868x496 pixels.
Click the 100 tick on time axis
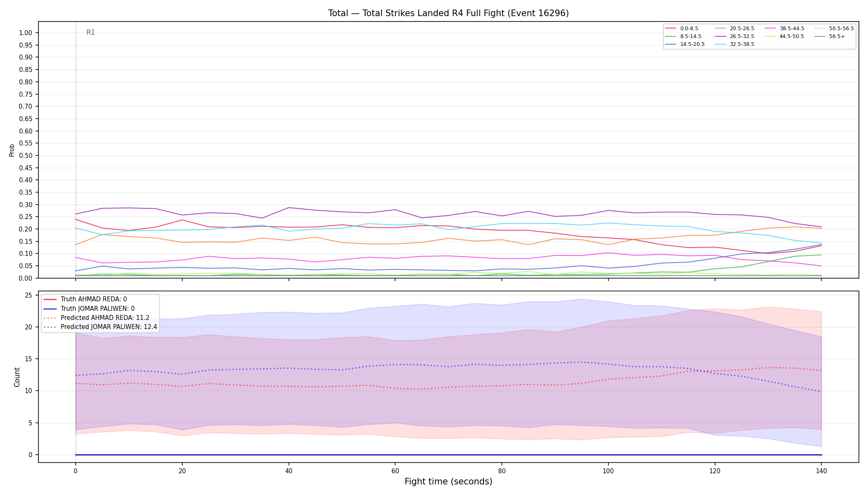(x=608, y=471)
